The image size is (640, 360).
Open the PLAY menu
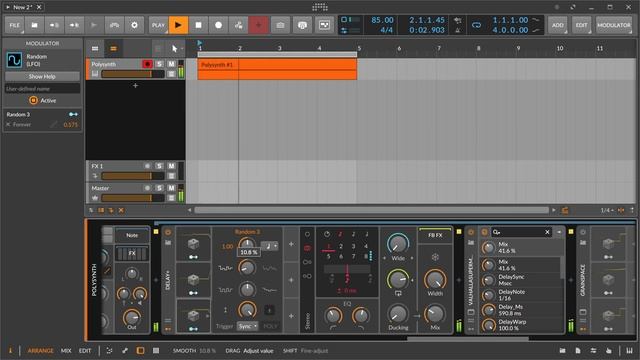point(158,25)
